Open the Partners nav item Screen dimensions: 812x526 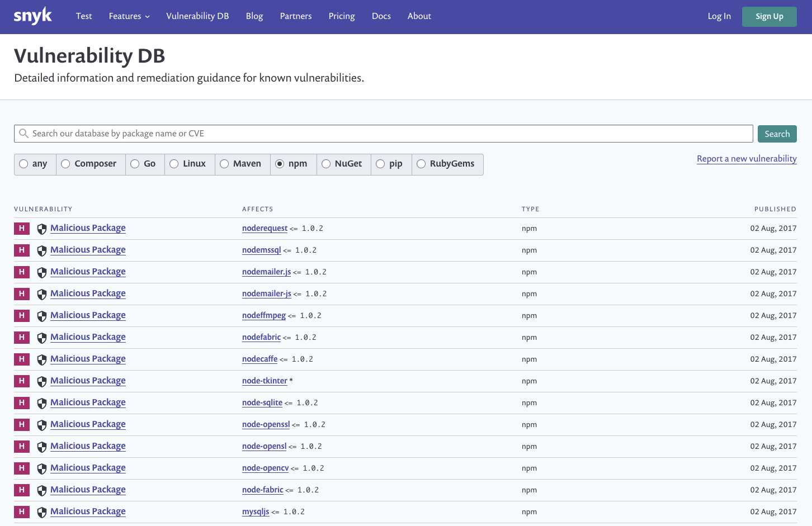[296, 16]
